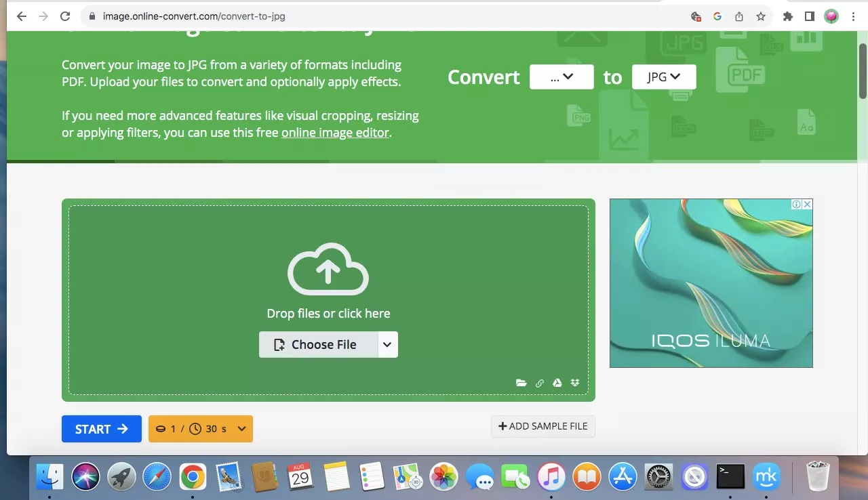
Task: Click the browse folder icon in the upload area
Action: coord(521,383)
